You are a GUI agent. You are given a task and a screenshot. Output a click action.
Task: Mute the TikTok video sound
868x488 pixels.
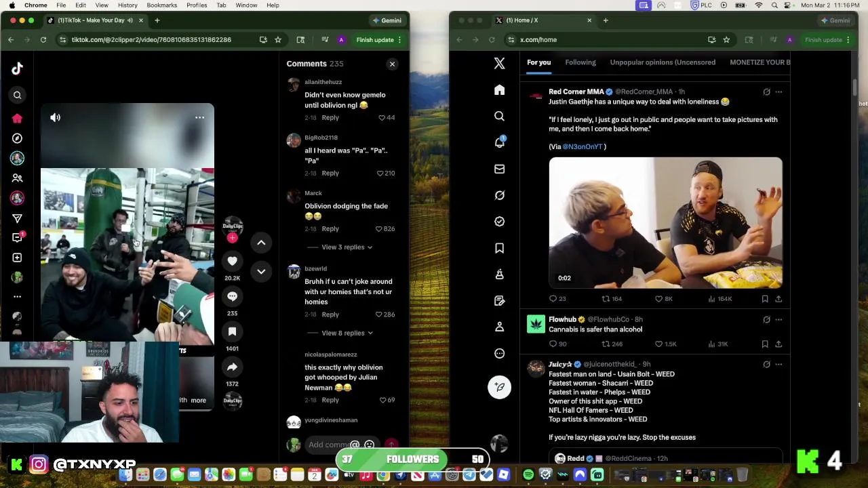pyautogui.click(x=56, y=117)
